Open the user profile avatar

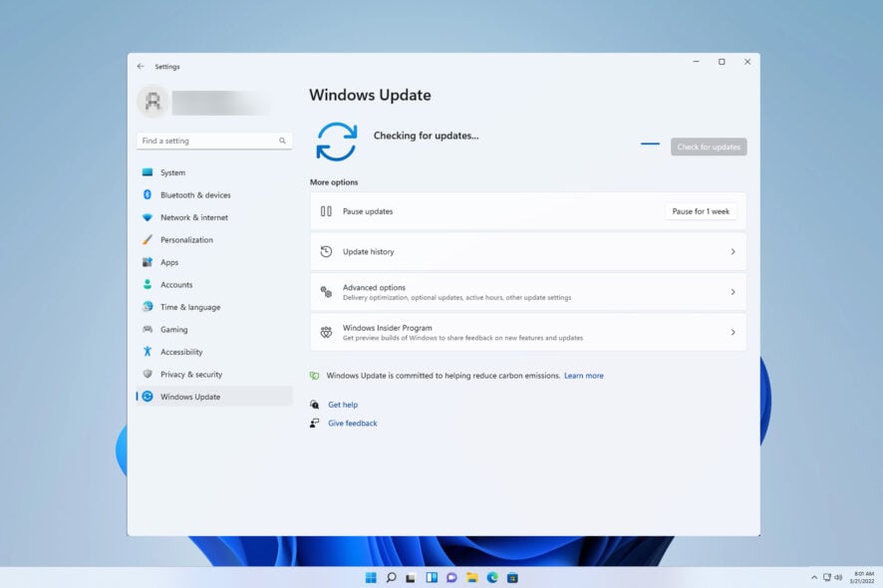click(152, 102)
